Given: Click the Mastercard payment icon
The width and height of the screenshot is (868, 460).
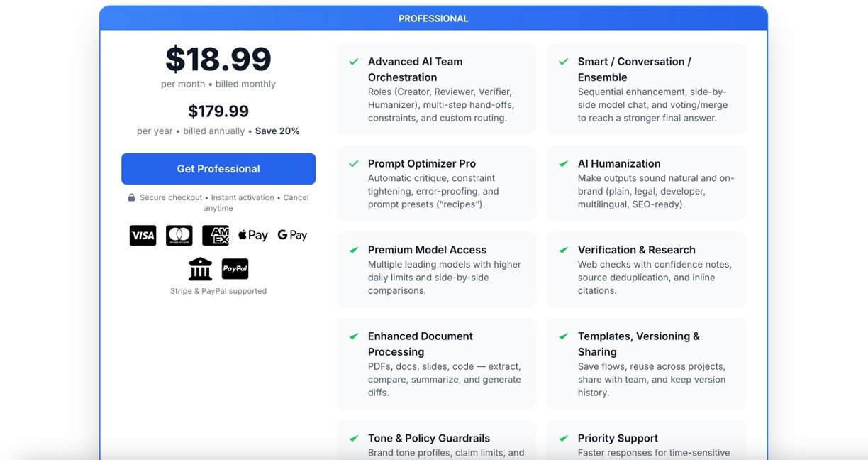Looking at the screenshot, I should pyautogui.click(x=179, y=236).
